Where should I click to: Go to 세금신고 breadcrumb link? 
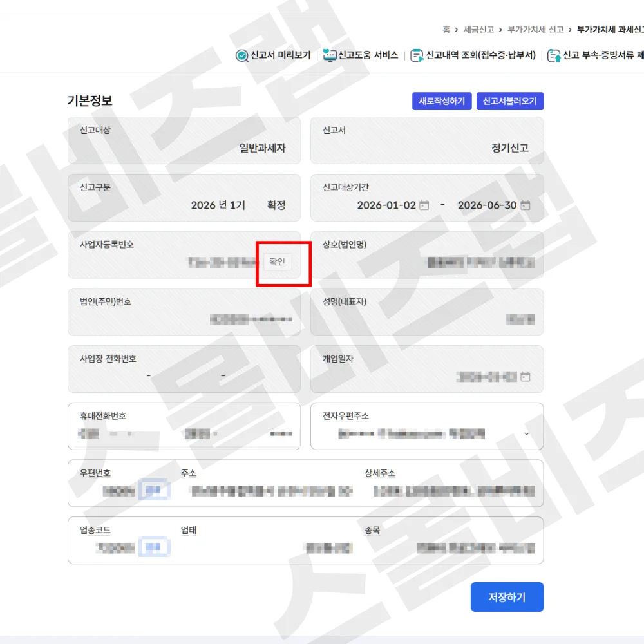[478, 30]
